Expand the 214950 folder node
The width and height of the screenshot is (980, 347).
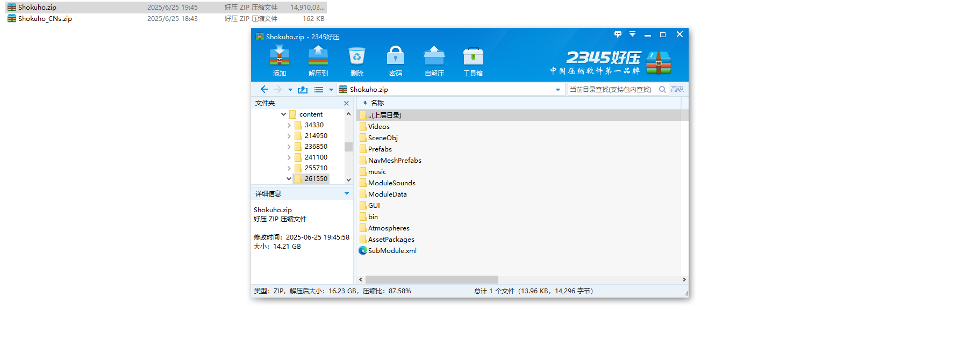point(289,136)
